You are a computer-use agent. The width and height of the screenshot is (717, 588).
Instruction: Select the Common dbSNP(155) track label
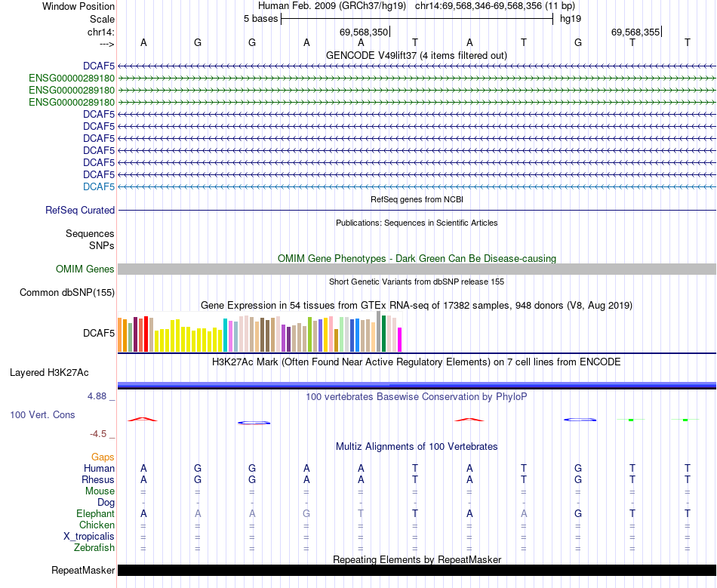pyautogui.click(x=67, y=292)
